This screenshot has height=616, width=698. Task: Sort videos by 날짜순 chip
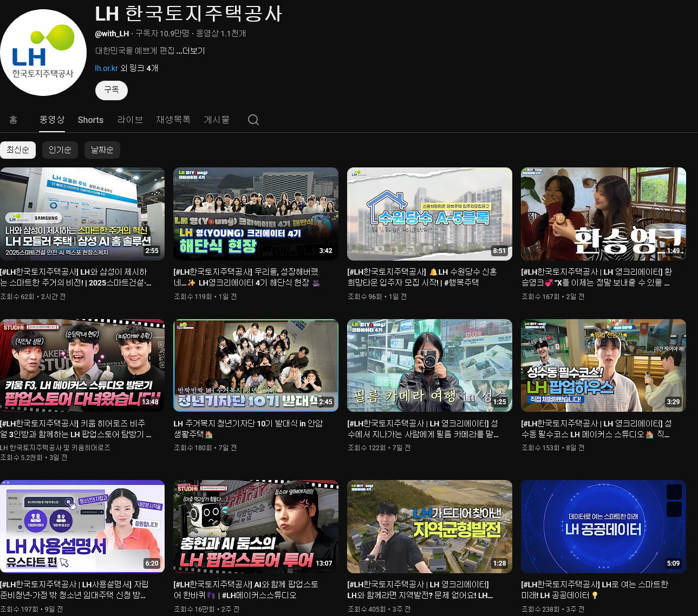click(102, 150)
